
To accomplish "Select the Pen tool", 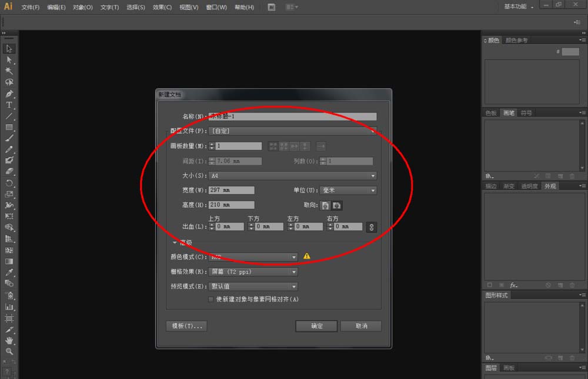I will tap(9, 94).
